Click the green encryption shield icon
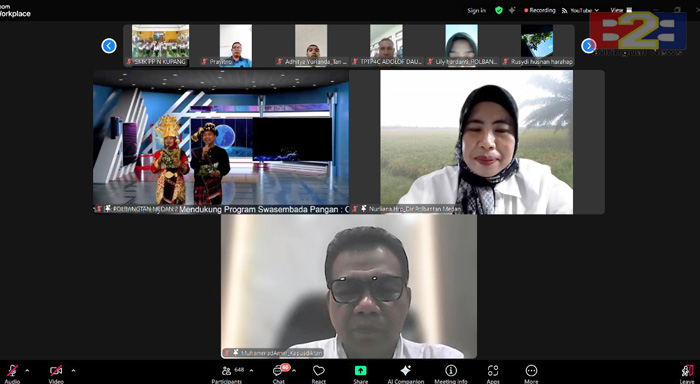 point(499,10)
